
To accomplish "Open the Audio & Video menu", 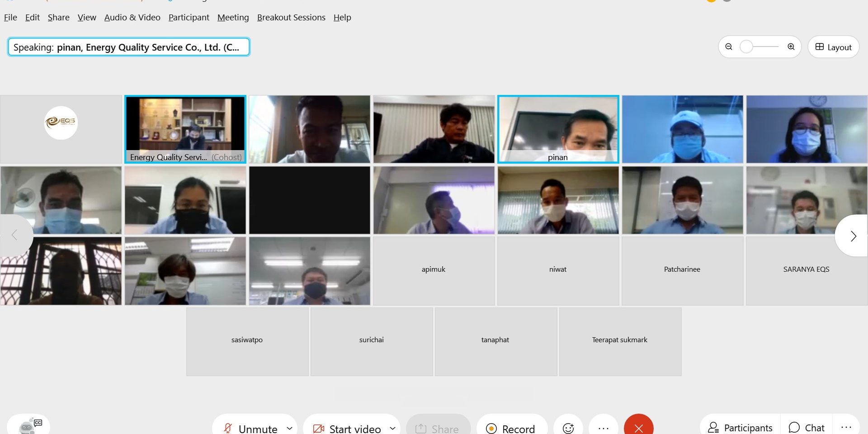I will (x=132, y=17).
